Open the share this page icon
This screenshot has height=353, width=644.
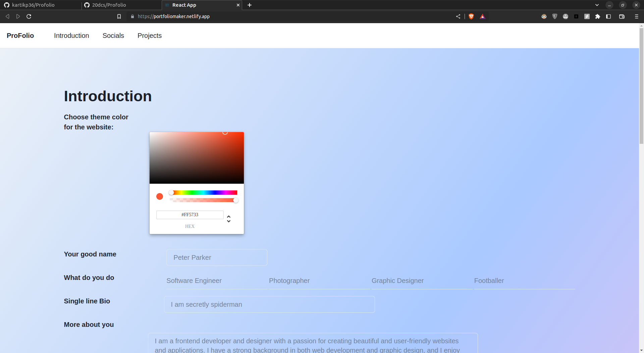[458, 16]
